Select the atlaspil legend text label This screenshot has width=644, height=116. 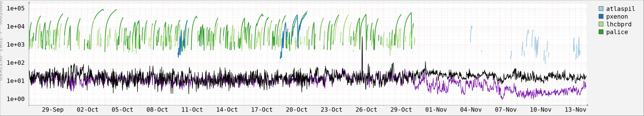pos(621,9)
